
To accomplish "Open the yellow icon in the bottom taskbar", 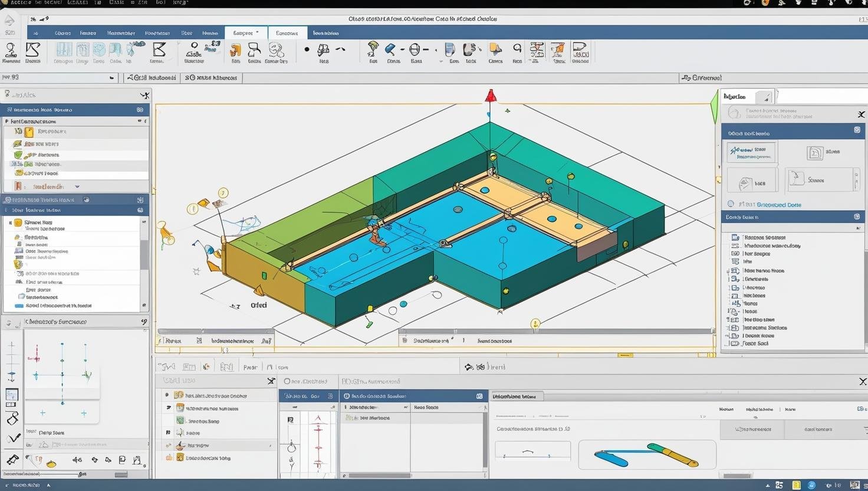I will pyautogui.click(x=797, y=485).
